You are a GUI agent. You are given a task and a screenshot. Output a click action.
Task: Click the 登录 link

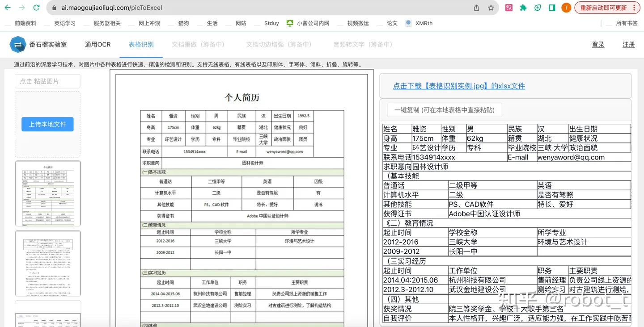598,45
